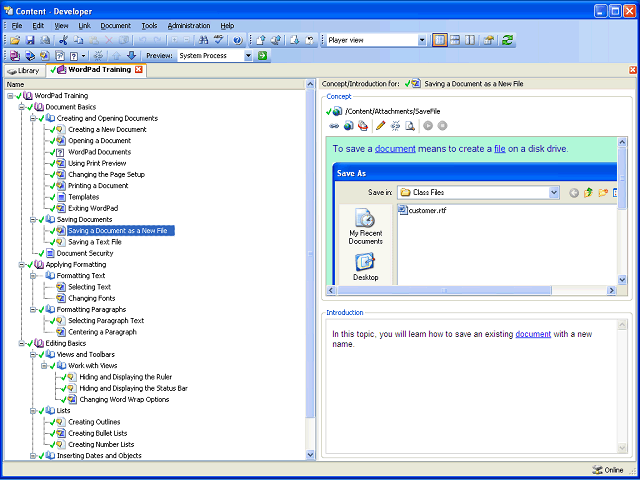Select the 'Centering a Paragraph' topic
This screenshot has width=640, height=480.
(102, 332)
